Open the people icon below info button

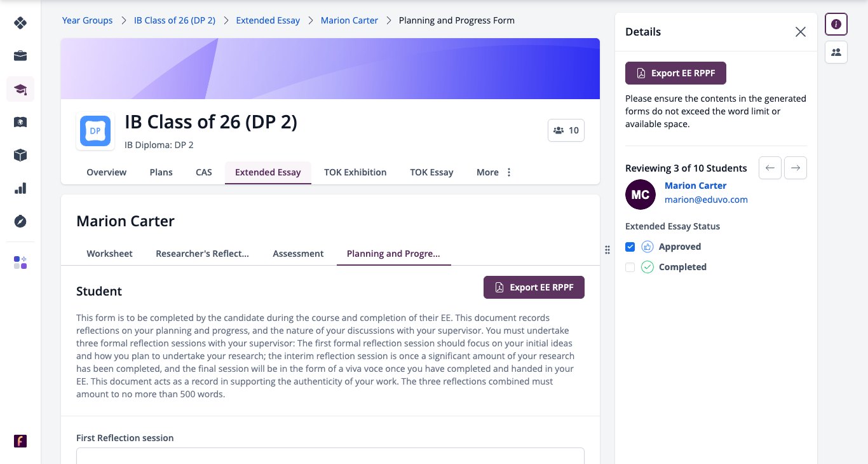click(836, 52)
